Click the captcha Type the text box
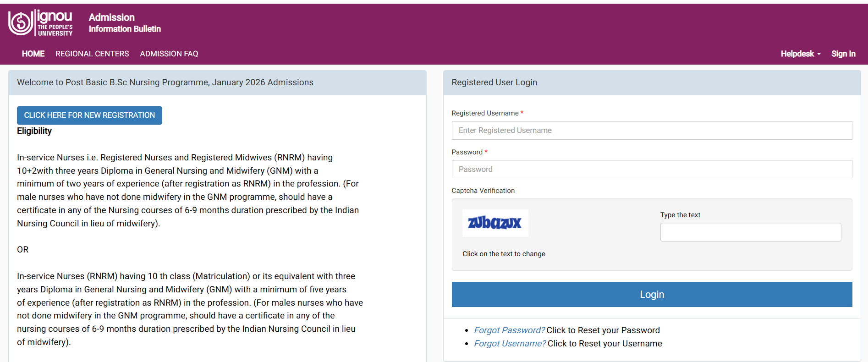This screenshot has height=362, width=868. coord(750,232)
